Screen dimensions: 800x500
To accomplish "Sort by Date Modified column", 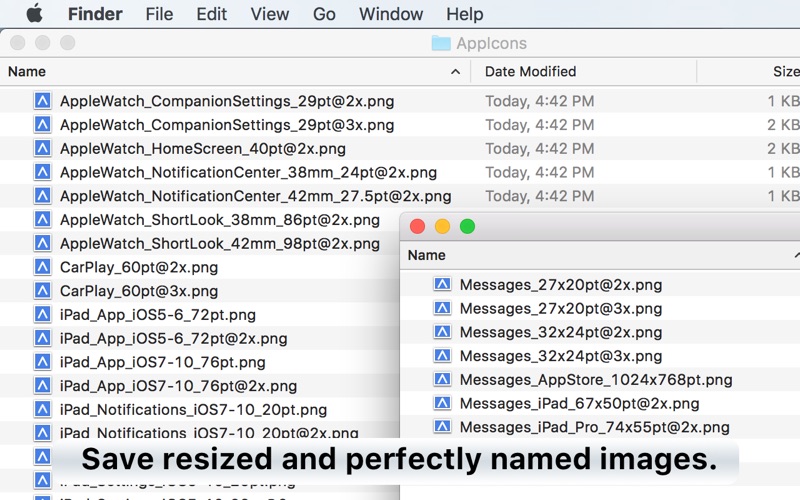I will [x=531, y=71].
